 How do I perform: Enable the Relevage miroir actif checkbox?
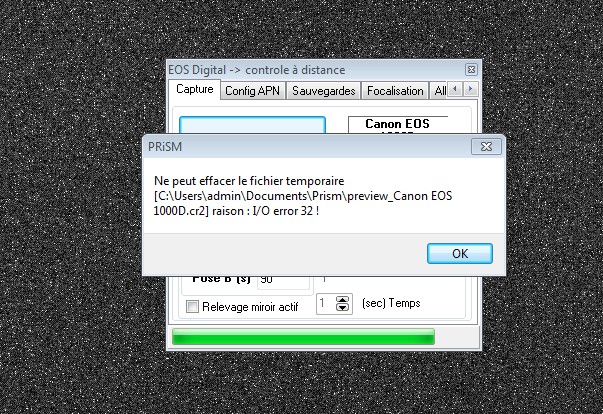coord(192,307)
